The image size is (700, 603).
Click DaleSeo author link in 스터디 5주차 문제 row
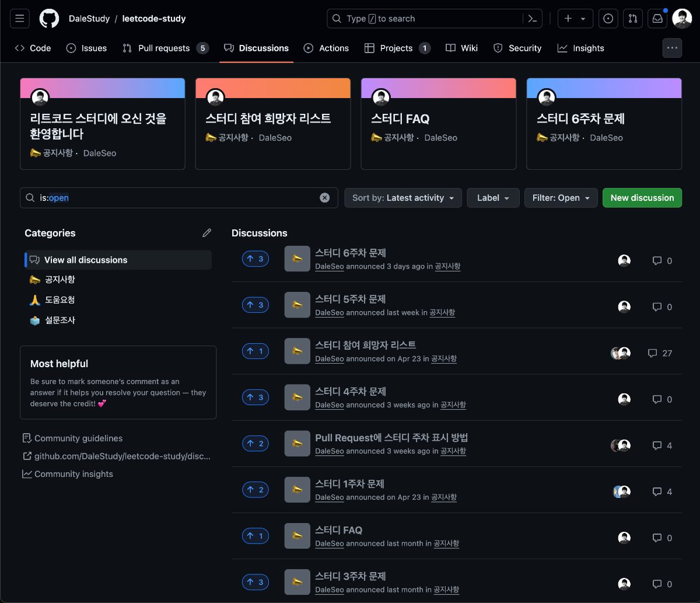click(330, 313)
